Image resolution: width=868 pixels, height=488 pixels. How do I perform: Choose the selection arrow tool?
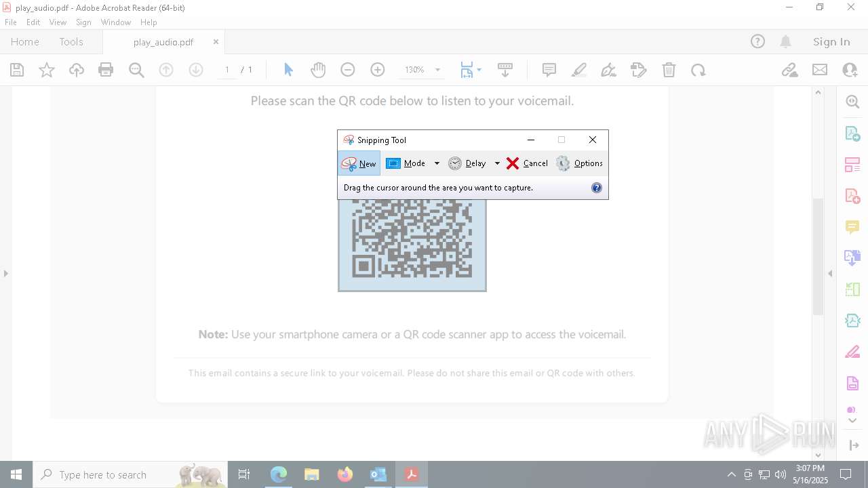(288, 70)
